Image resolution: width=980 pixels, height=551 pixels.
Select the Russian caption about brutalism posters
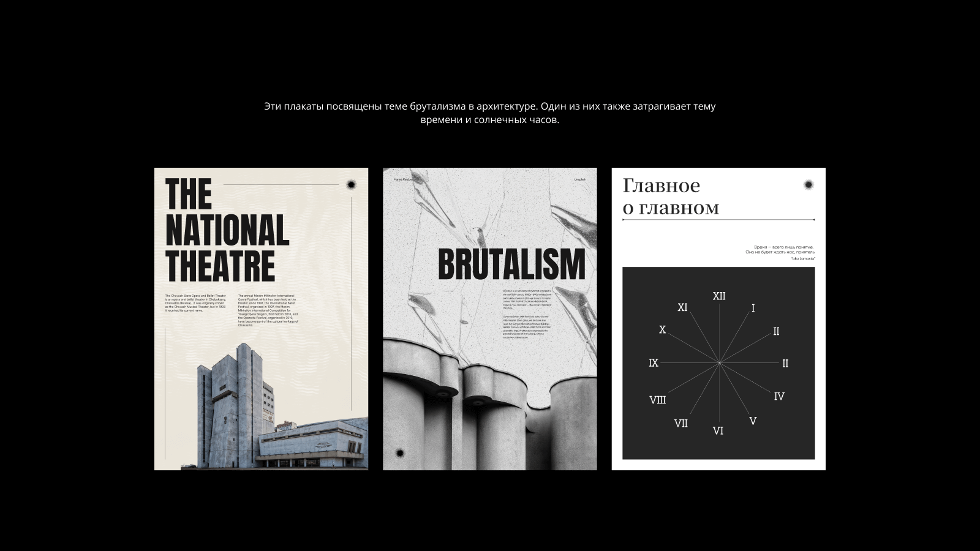[489, 113]
